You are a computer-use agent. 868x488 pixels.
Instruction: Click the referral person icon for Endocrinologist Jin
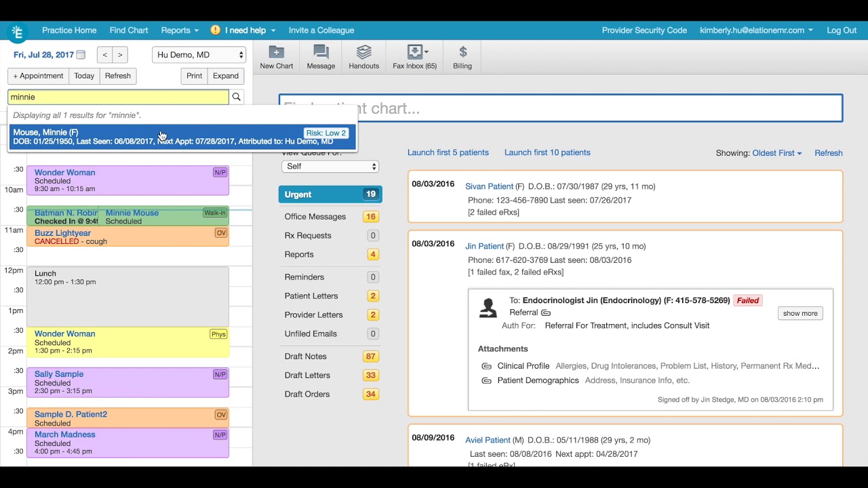pyautogui.click(x=488, y=308)
